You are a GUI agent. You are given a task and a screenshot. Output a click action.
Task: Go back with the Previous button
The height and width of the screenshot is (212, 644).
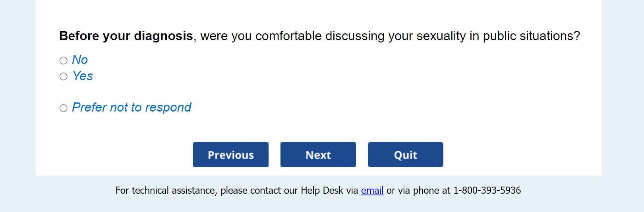point(231,155)
